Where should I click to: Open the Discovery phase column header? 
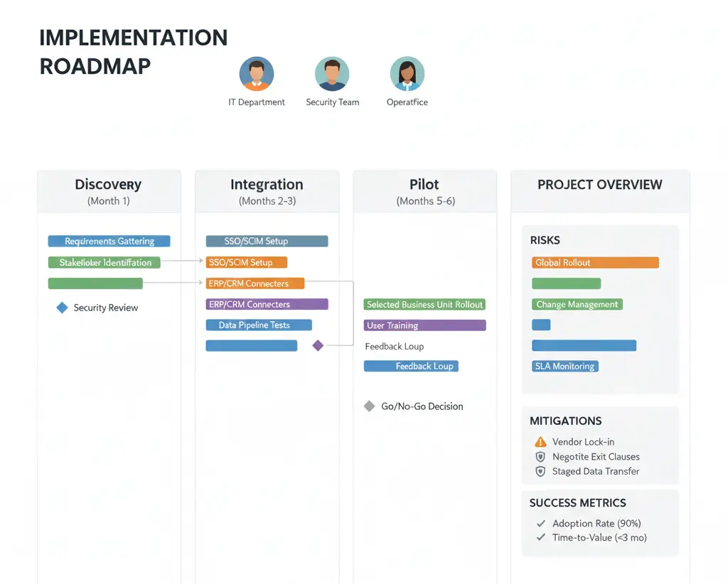tap(109, 191)
